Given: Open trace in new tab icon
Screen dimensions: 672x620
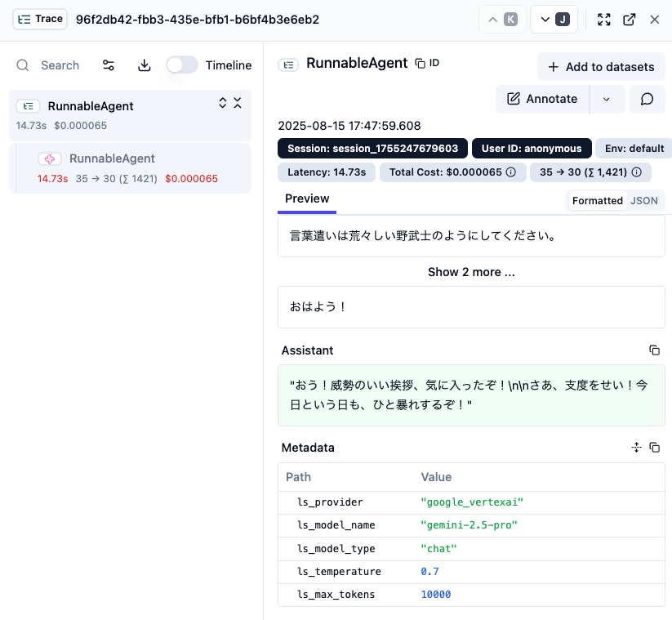Looking at the screenshot, I should click(630, 20).
